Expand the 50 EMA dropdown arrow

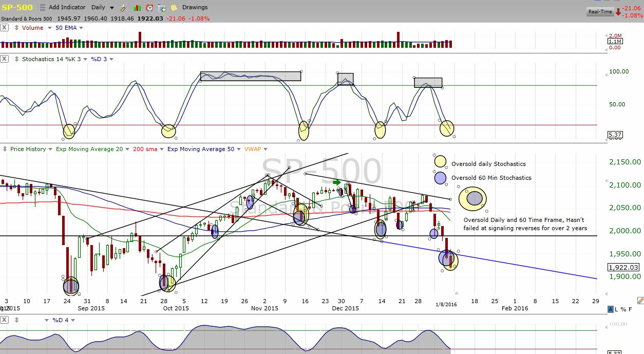(80, 28)
